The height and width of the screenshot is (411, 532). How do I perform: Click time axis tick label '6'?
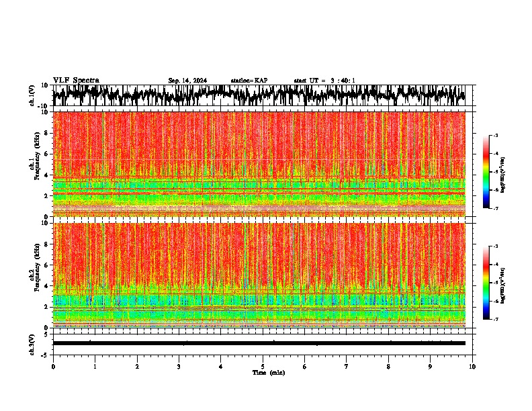tap(305, 367)
